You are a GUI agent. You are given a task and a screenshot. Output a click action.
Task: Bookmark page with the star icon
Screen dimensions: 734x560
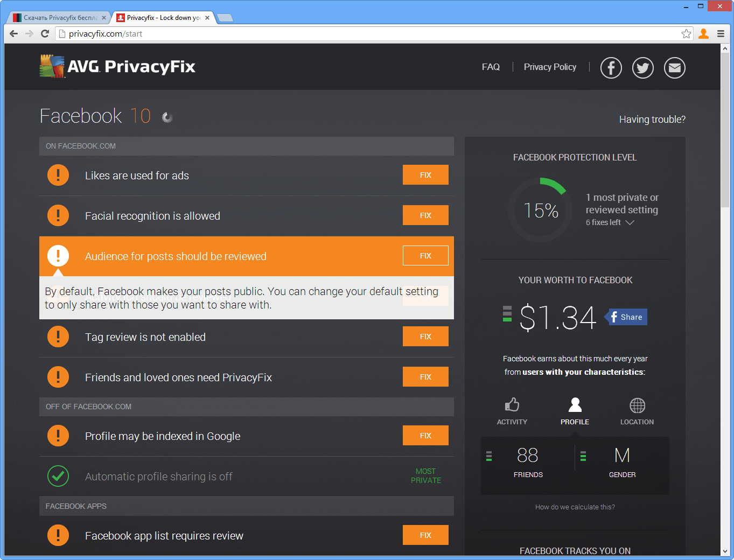click(x=686, y=34)
